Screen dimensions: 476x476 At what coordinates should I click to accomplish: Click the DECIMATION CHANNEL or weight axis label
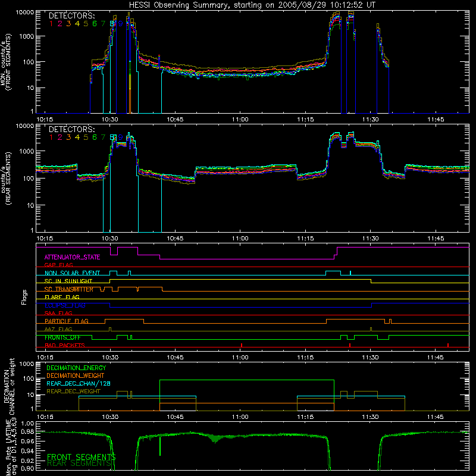(9, 386)
